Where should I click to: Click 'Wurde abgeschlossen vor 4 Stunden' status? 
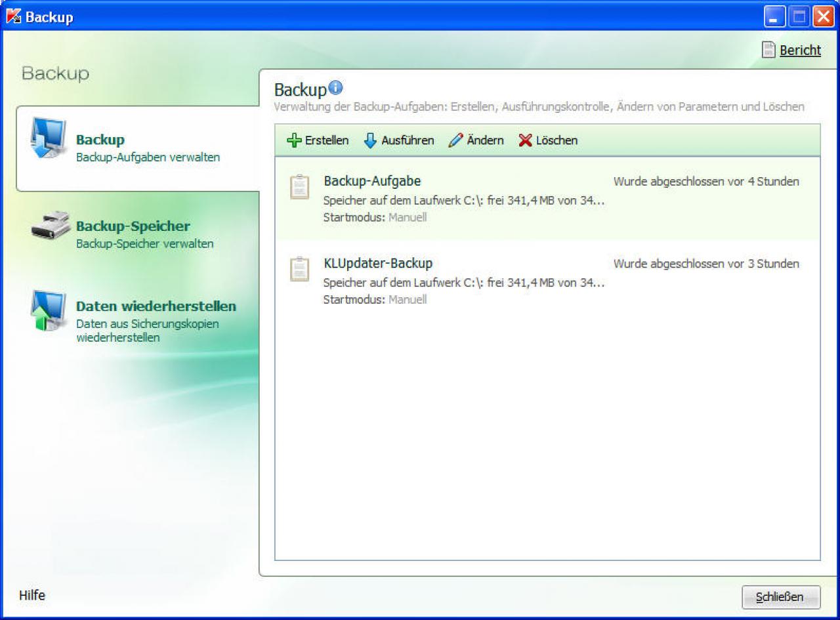pos(706,182)
